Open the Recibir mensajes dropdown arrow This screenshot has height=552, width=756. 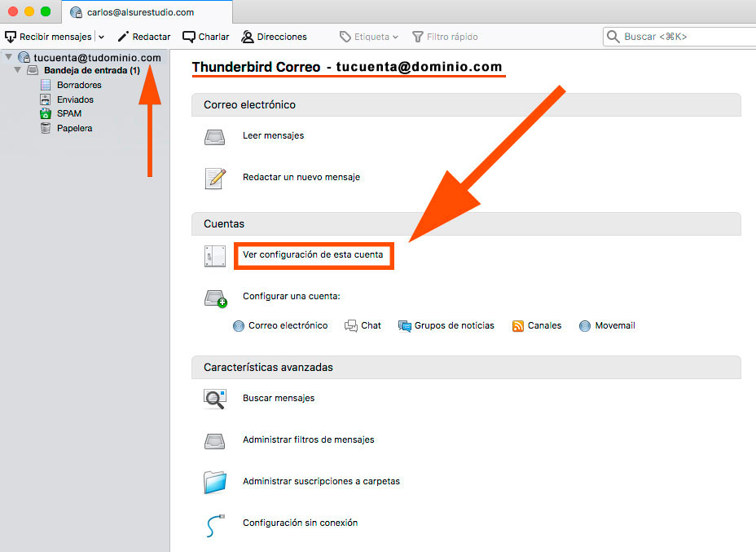click(x=100, y=36)
